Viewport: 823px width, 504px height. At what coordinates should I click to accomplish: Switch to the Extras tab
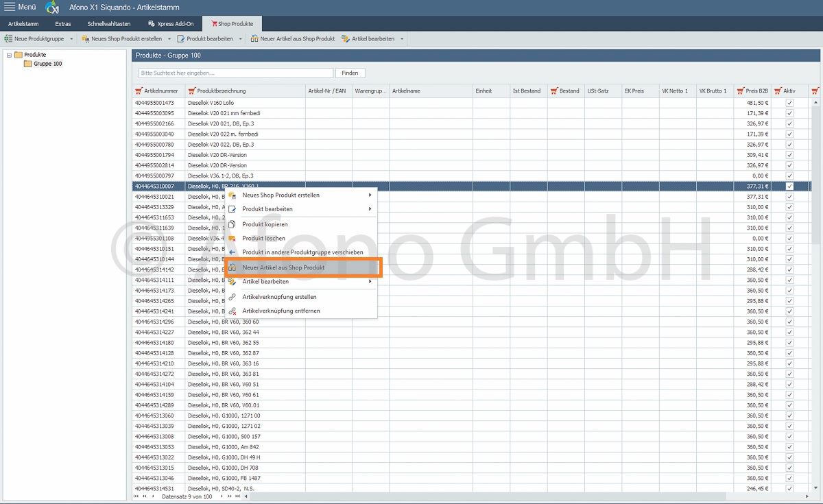63,23
